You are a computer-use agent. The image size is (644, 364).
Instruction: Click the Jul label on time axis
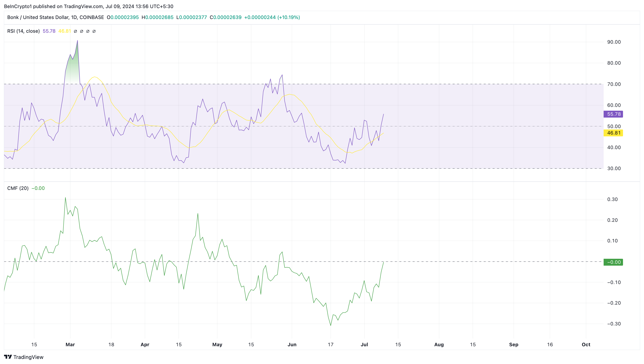click(x=364, y=344)
